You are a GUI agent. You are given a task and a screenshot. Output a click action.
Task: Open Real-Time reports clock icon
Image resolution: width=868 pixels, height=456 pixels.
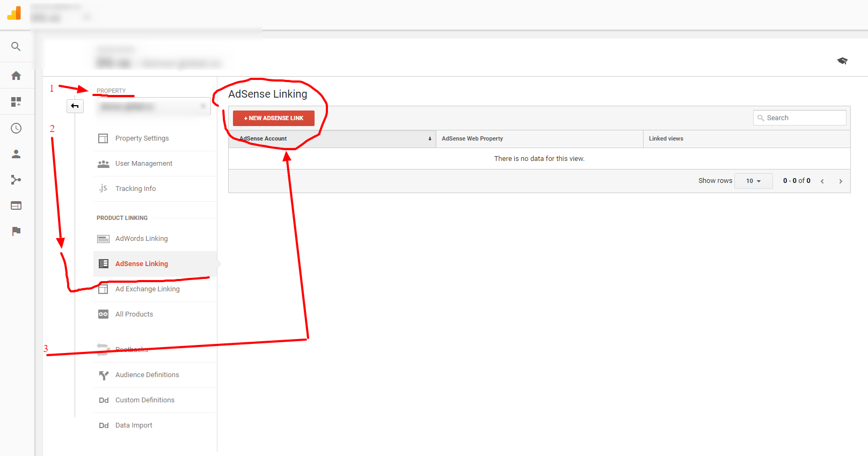[x=16, y=128]
